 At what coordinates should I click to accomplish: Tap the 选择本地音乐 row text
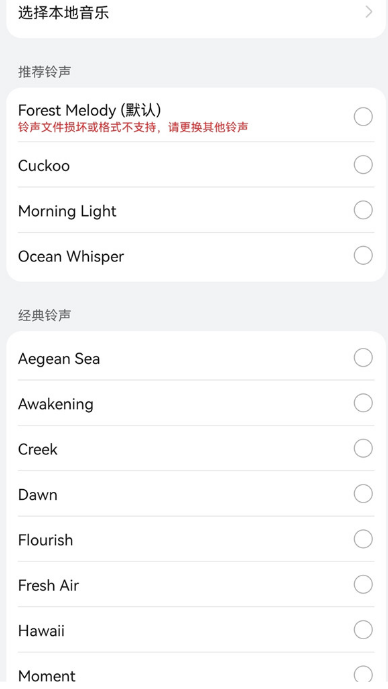(63, 12)
